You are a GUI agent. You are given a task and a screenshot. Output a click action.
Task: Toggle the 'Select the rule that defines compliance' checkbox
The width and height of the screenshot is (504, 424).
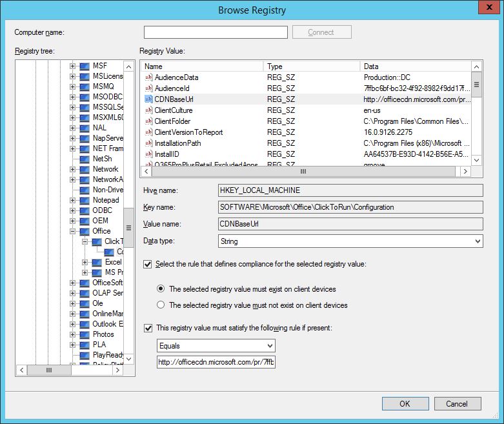click(148, 264)
